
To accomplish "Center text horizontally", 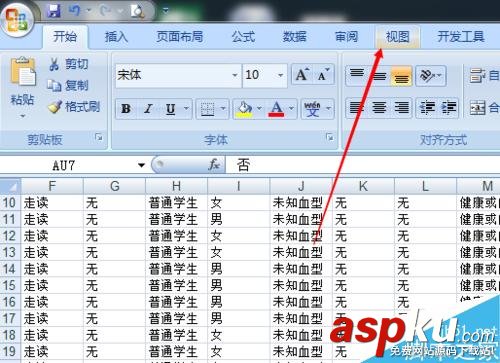I will click(x=379, y=108).
